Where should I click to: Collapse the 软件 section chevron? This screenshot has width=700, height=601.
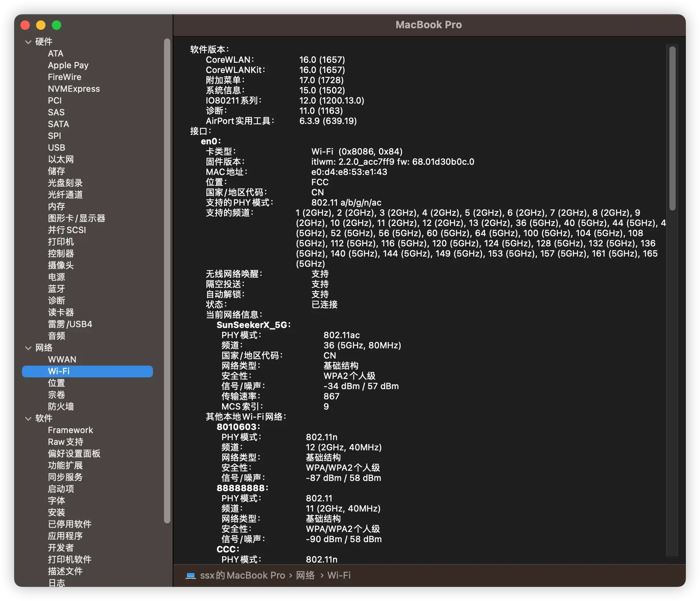tap(28, 419)
